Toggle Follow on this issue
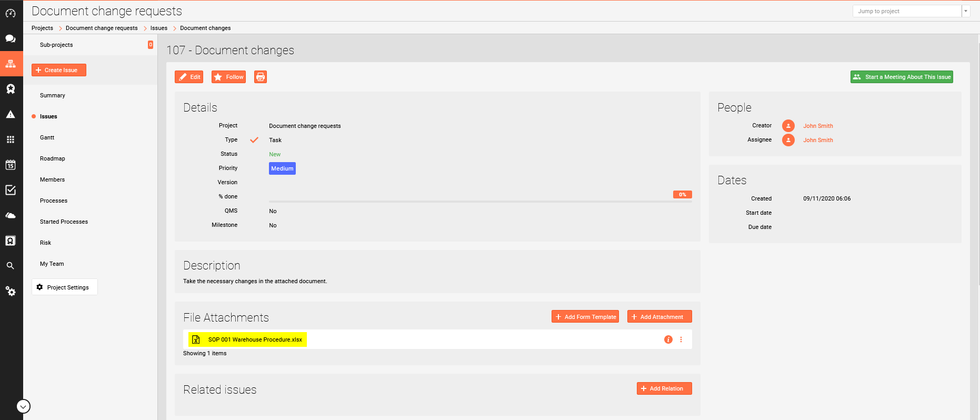Screen dimensions: 980x420 pos(228,77)
